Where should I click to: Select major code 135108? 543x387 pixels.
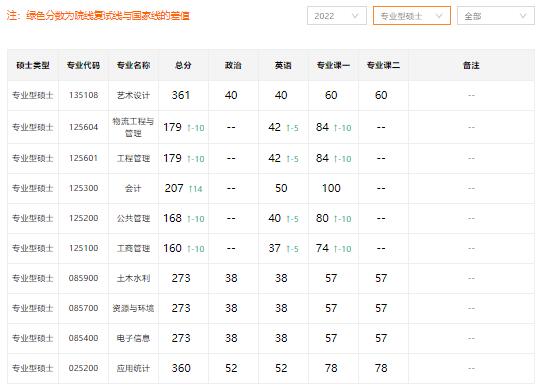click(83, 95)
